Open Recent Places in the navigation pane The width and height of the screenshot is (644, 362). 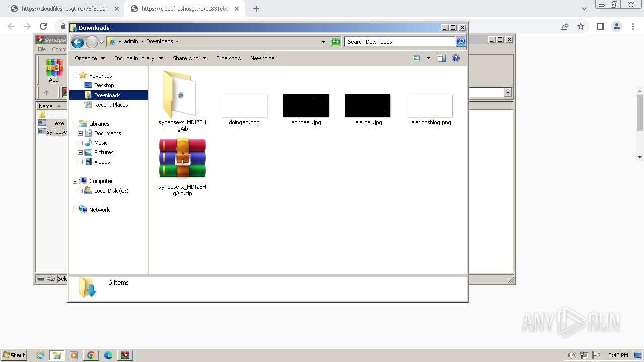pyautogui.click(x=111, y=105)
